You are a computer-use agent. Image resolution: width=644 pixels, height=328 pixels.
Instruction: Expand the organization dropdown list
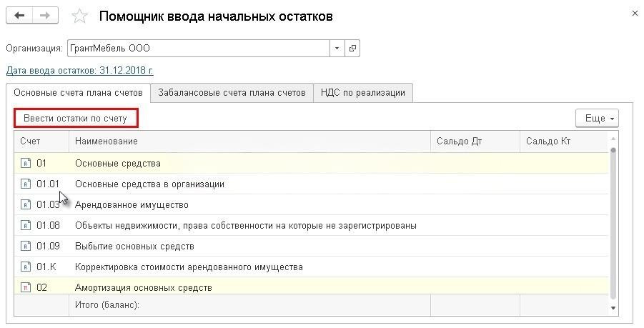[x=337, y=49]
